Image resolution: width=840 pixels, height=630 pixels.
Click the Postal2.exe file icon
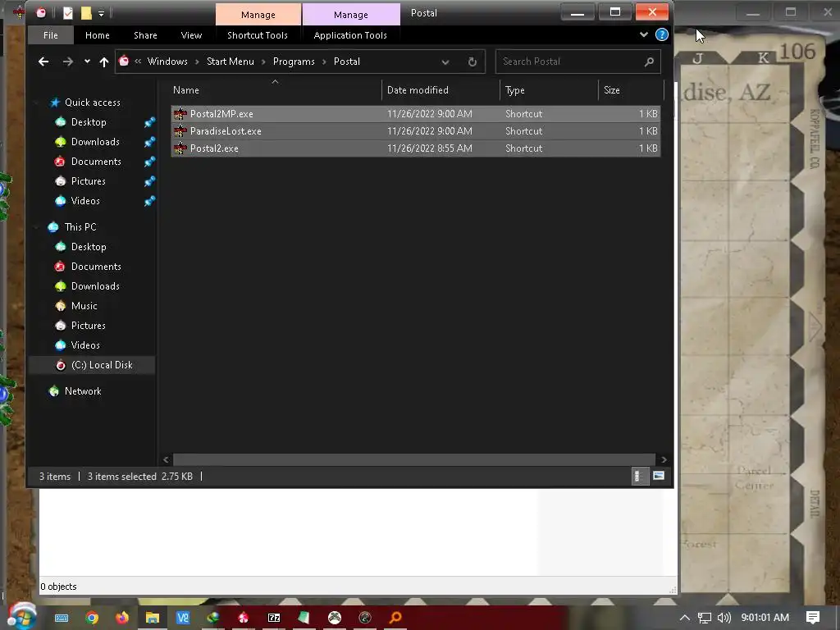click(x=180, y=148)
